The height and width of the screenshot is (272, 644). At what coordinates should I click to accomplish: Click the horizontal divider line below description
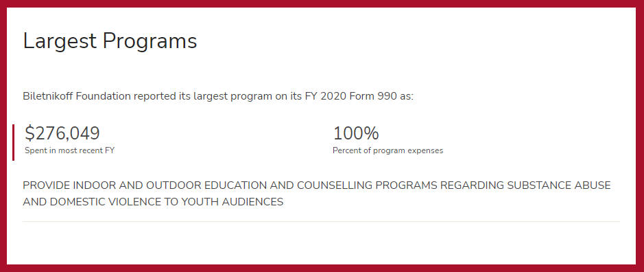pyautogui.click(x=321, y=222)
